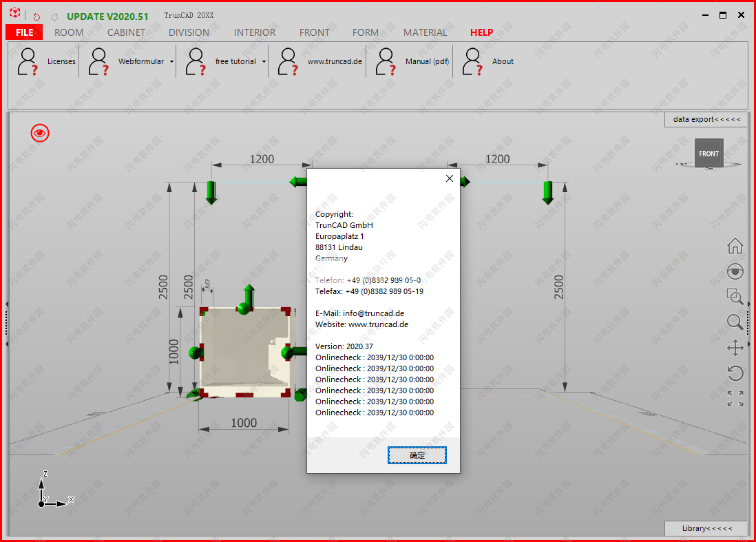
Task: Click the rotate view icon
Action: point(735,373)
